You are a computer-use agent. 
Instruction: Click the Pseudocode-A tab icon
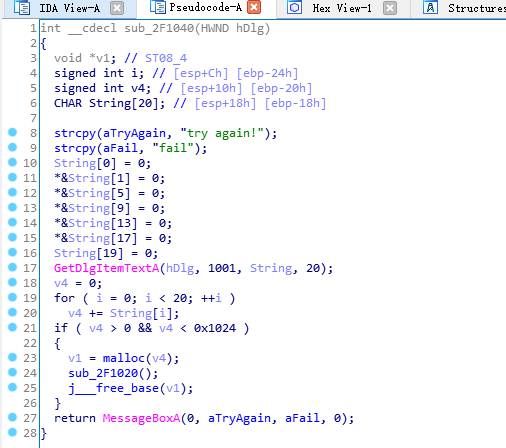point(157,7)
